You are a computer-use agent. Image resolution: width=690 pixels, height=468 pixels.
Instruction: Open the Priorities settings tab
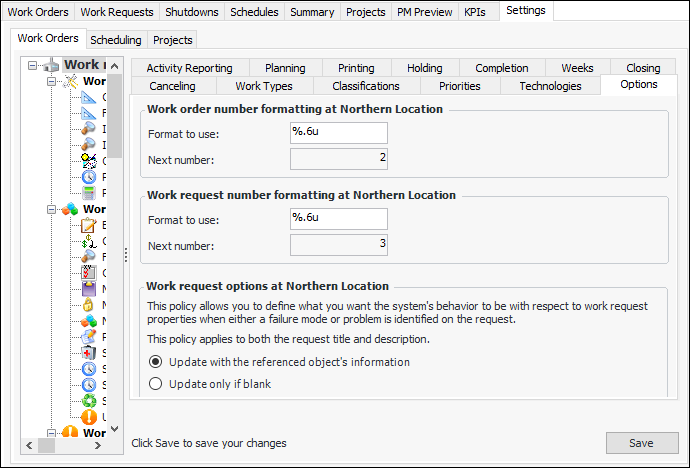click(459, 86)
